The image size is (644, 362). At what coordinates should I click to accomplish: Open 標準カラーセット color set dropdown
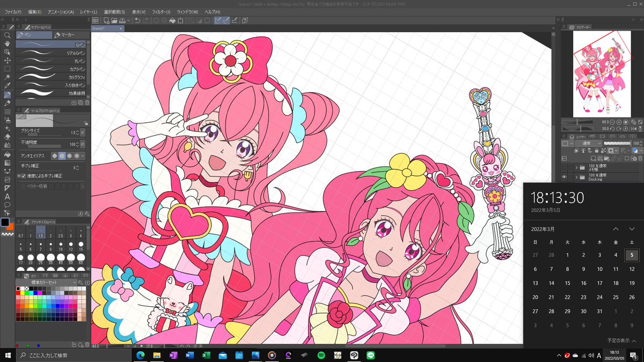[46, 282]
